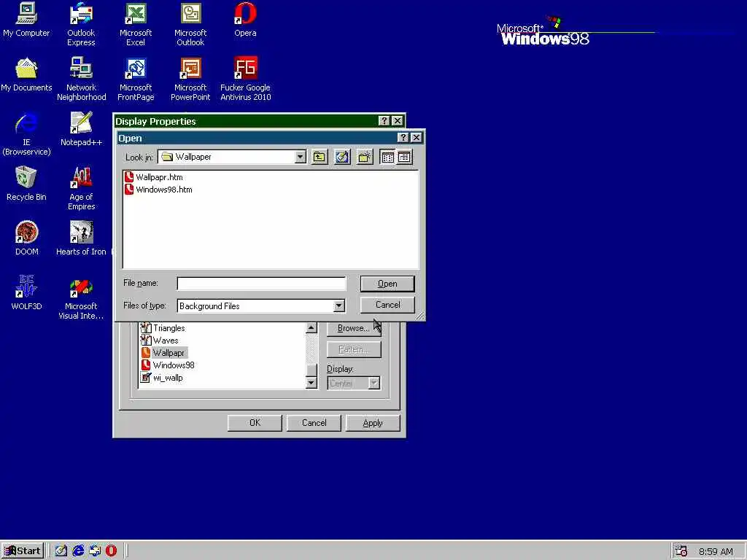This screenshot has height=560, width=747.
Task: Select Network Neighborhood icon
Action: [82, 79]
